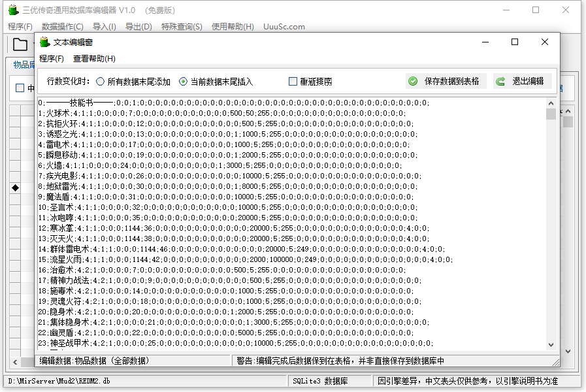This screenshot has height=392, width=586.
Task: Maximize the 文本编辑窗 dialog
Action: (x=515, y=42)
